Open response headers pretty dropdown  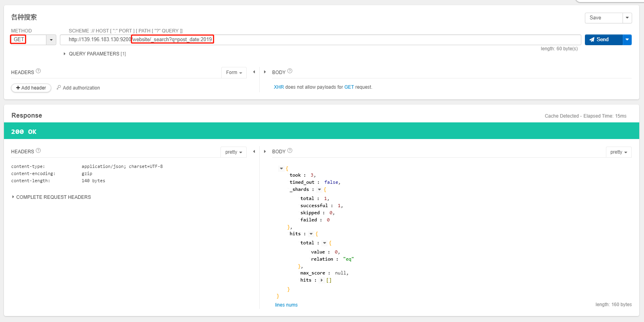click(x=234, y=152)
